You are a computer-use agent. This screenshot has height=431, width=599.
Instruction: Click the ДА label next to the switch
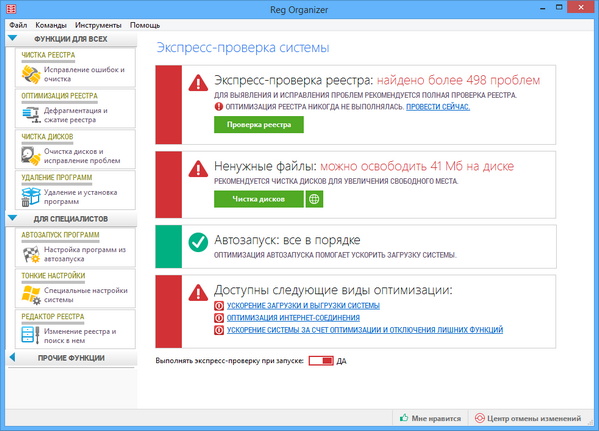[342, 361]
